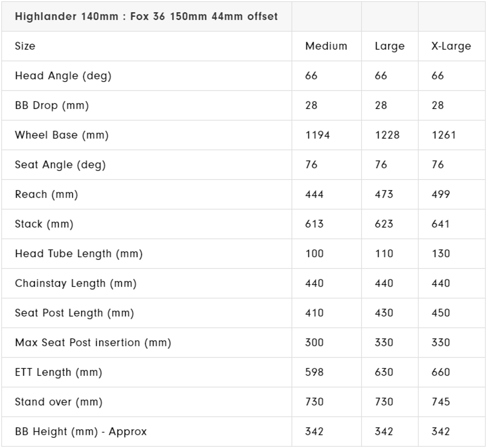487x448 pixels.
Task: Click the Chainstay Length (mm) row label
Action: tap(76, 283)
